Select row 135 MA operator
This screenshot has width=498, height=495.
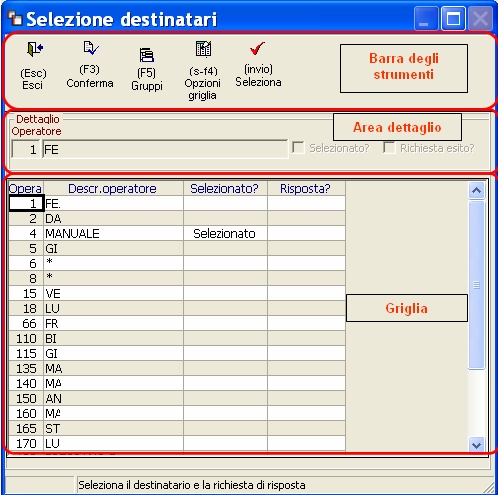tap(177, 368)
